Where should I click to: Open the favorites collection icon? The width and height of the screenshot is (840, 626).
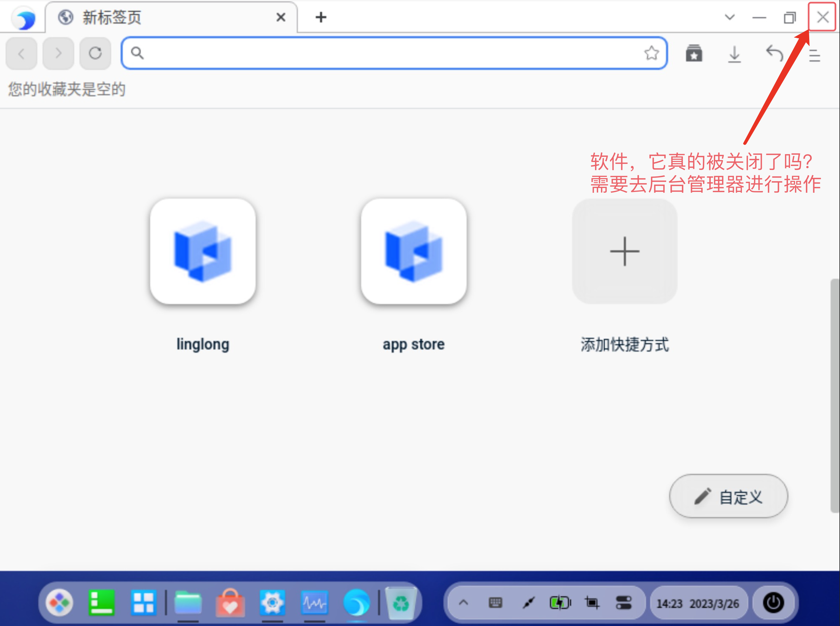click(x=694, y=53)
